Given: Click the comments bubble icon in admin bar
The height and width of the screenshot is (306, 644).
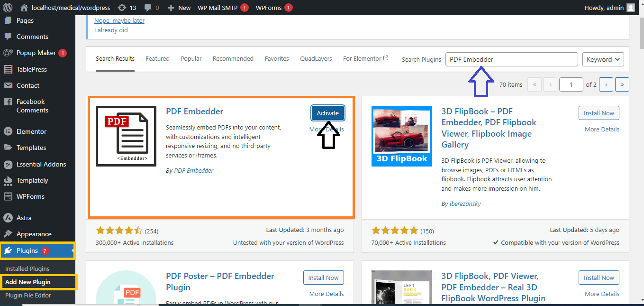Looking at the screenshot, I should tap(148, 8).
